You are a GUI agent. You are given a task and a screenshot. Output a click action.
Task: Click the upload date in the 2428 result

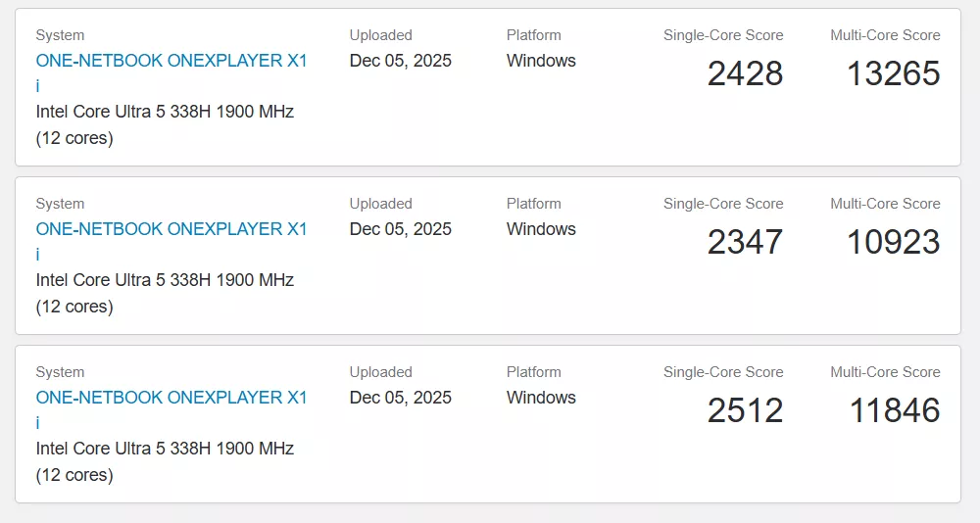(400, 61)
